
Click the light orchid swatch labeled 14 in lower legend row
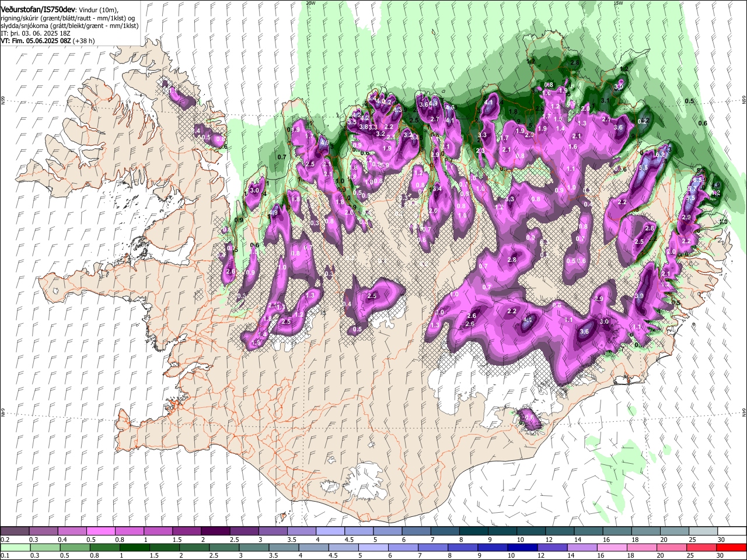click(582, 547)
